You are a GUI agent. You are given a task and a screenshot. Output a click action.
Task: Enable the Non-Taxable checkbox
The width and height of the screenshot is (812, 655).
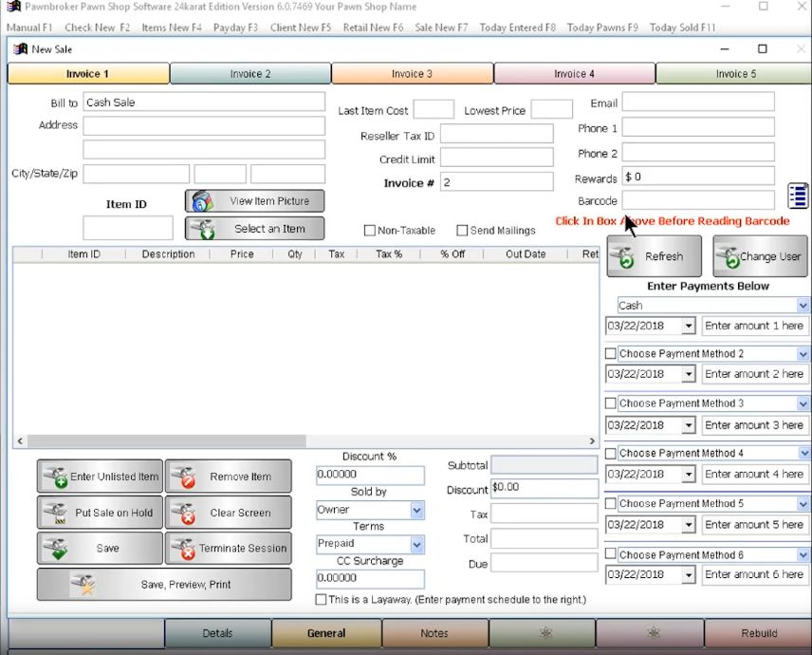point(370,230)
